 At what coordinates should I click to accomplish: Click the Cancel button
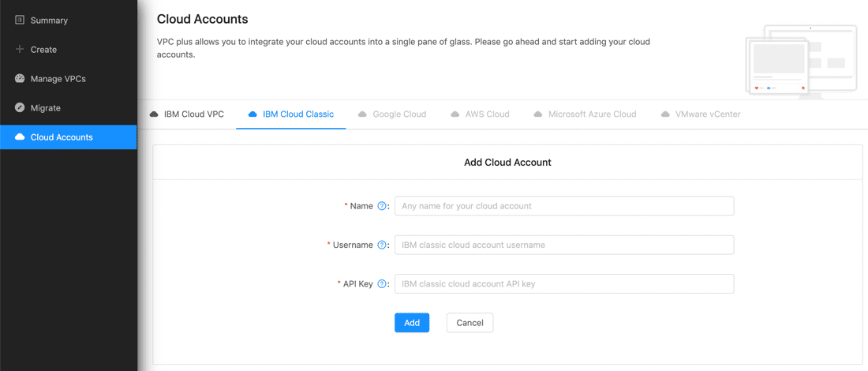pos(470,323)
